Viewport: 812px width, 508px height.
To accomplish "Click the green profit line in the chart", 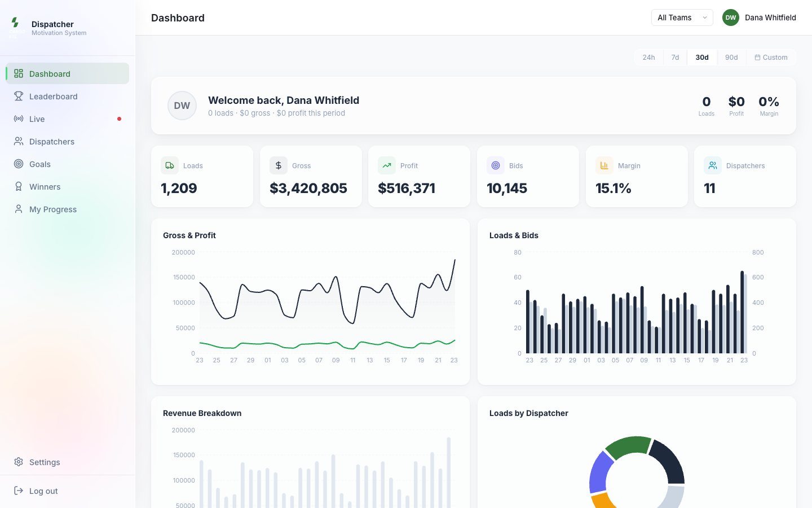I will [x=327, y=343].
